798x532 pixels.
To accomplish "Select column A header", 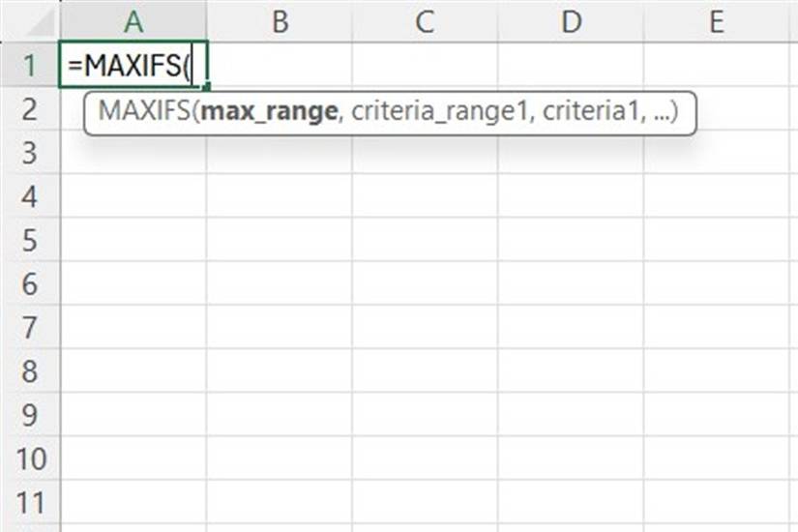I will point(133,21).
